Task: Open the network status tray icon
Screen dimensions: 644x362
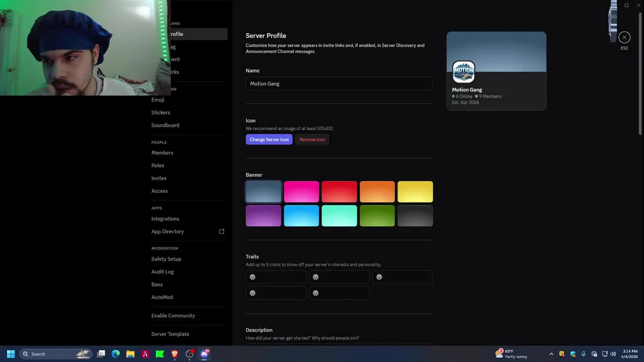Action: pyautogui.click(x=605, y=354)
